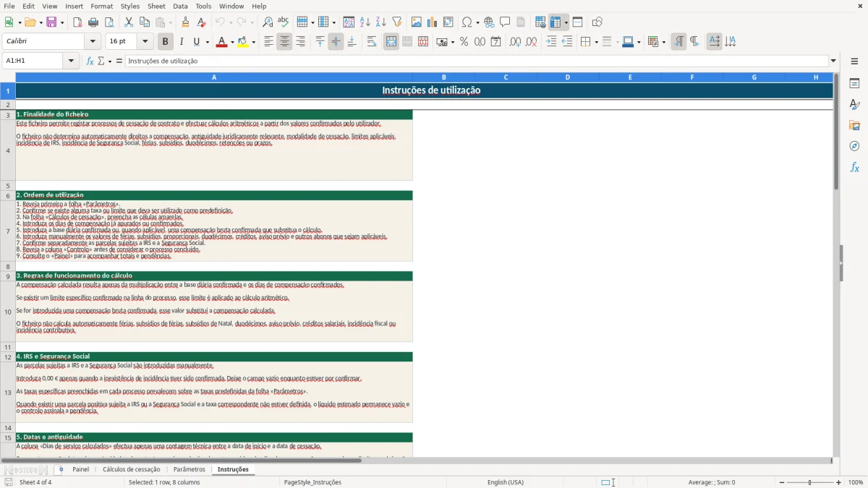Screen dimensions: 868x488
Task: Activate Clone Formatting paintbrush
Action: 185,22
